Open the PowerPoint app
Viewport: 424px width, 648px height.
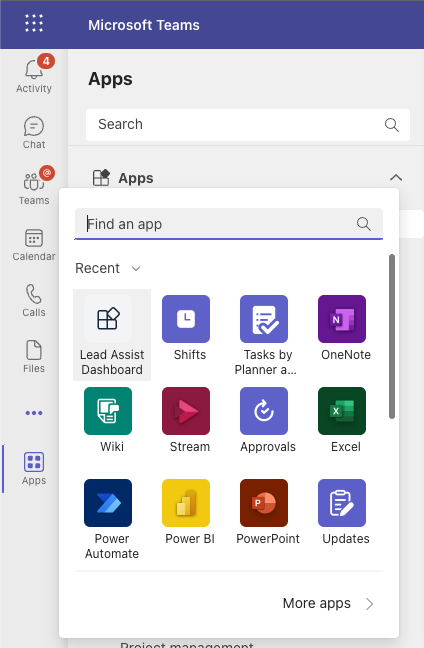click(x=267, y=512)
